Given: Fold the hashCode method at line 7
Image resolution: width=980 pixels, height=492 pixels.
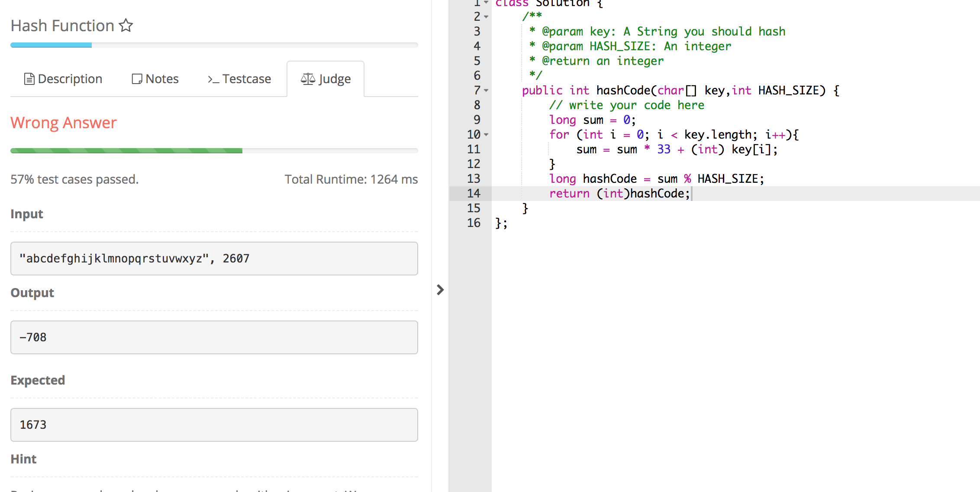Looking at the screenshot, I should pyautogui.click(x=486, y=91).
